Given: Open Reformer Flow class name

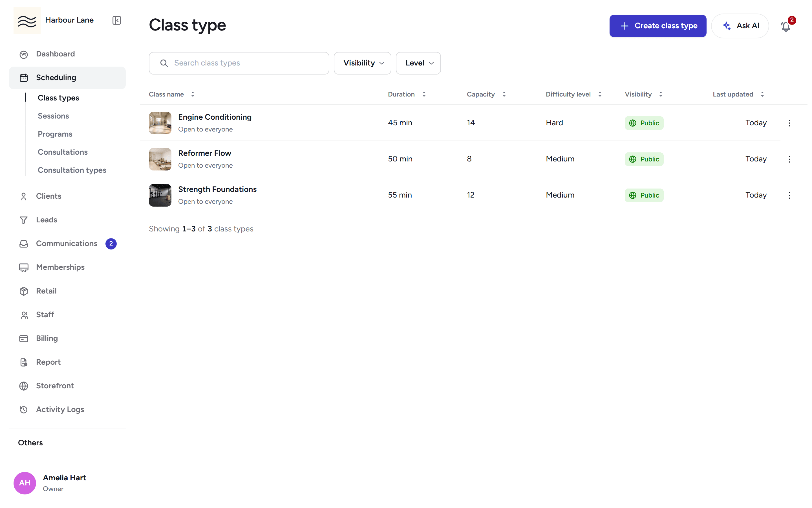Looking at the screenshot, I should click(205, 153).
